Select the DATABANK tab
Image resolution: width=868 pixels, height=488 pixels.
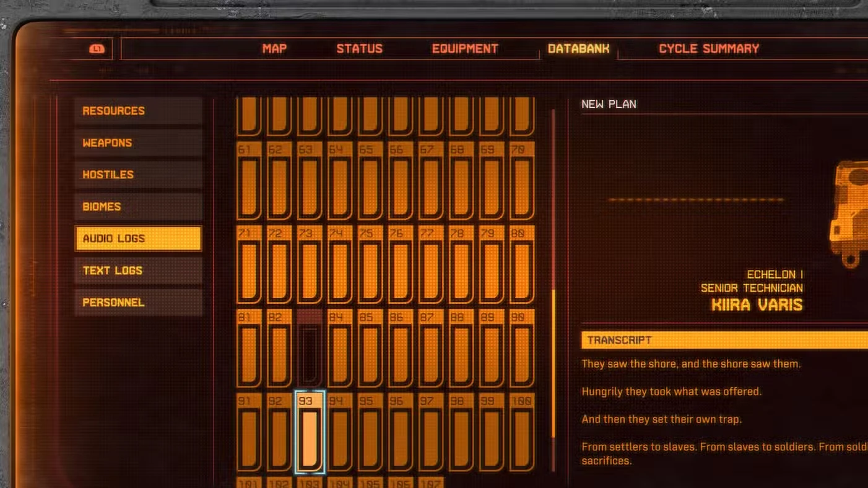578,49
